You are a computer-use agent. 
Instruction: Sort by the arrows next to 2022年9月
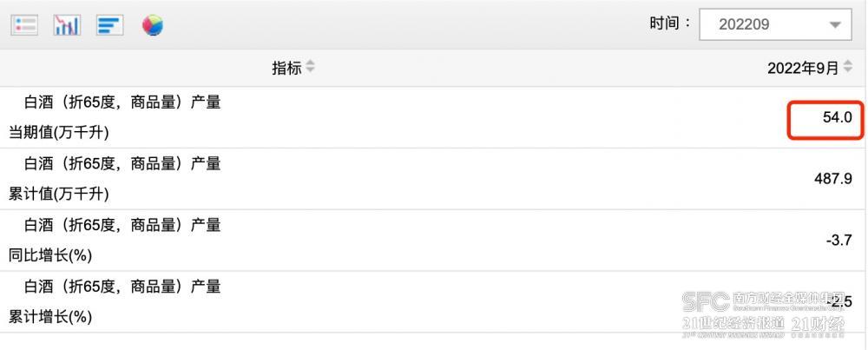click(847, 68)
